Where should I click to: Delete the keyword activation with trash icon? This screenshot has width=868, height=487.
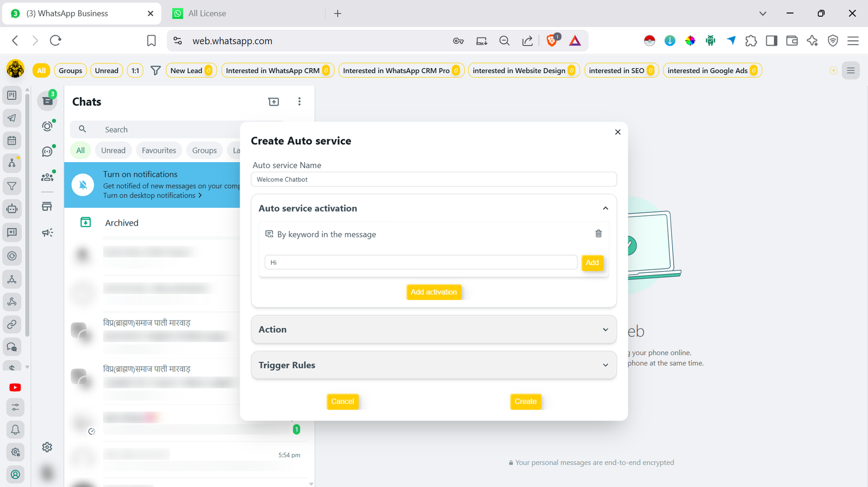pos(598,234)
